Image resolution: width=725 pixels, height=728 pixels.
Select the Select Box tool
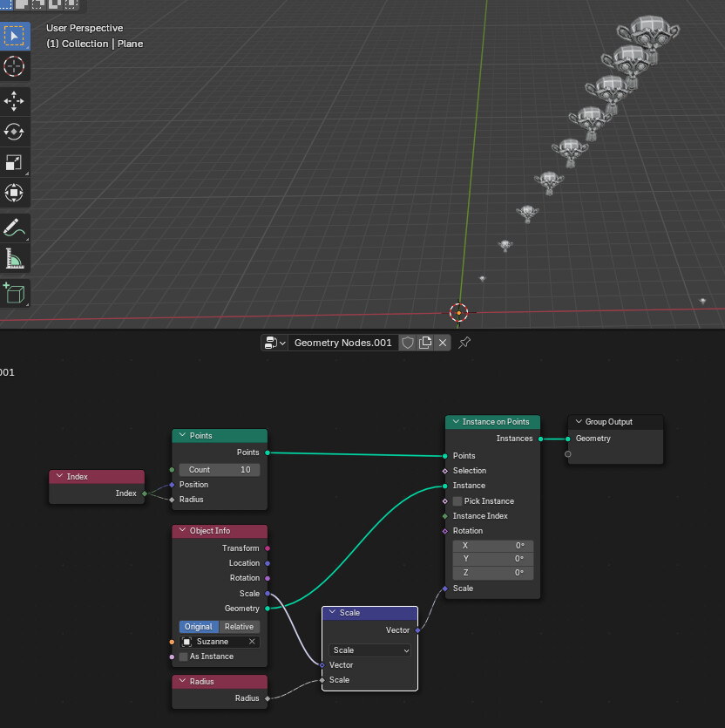tap(15, 37)
